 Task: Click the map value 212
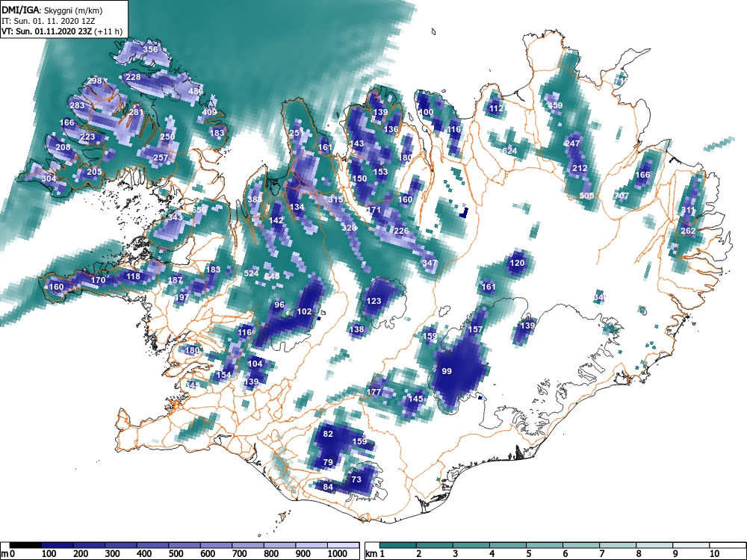pos(580,168)
